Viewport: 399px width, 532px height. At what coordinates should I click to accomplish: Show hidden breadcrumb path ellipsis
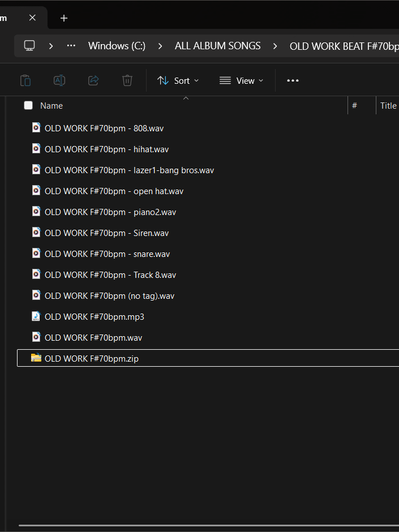[71, 46]
